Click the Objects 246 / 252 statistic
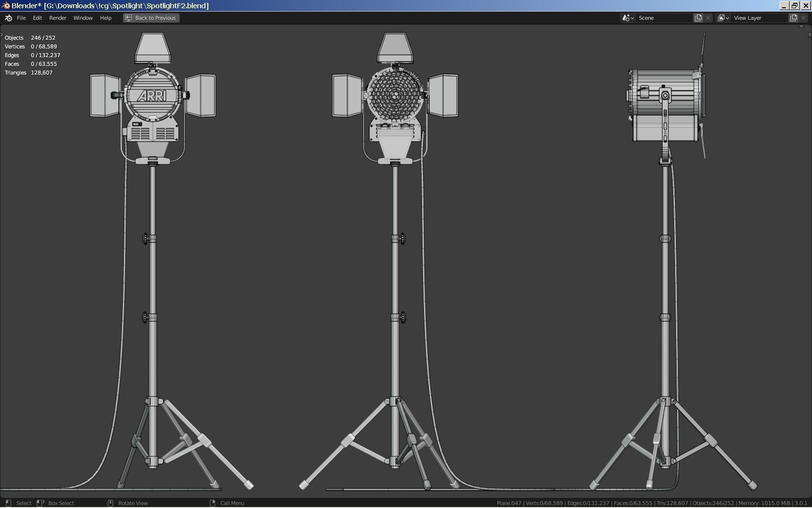Image resolution: width=812 pixels, height=508 pixels. click(x=30, y=38)
